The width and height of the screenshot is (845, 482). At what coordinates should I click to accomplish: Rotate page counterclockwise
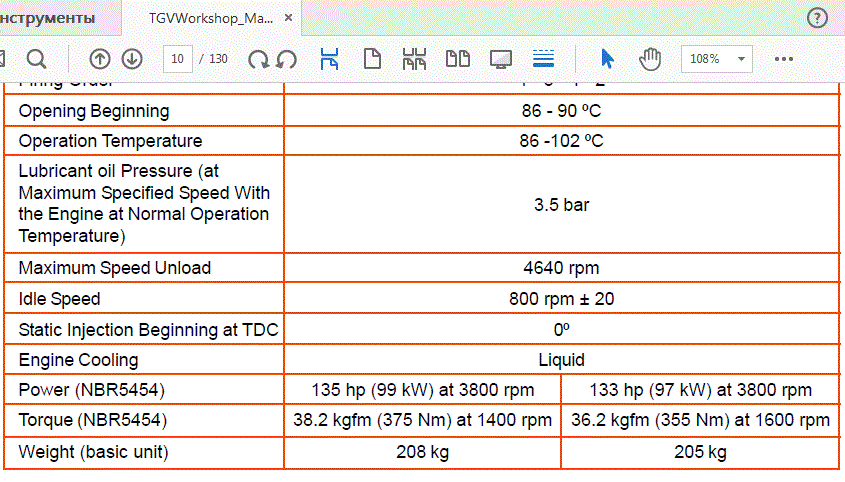[x=286, y=59]
